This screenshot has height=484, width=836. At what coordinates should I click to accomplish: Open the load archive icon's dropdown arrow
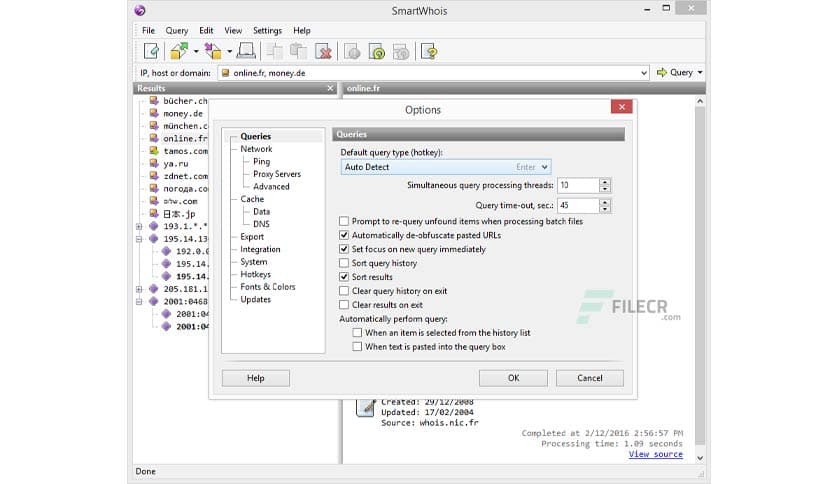(x=196, y=52)
